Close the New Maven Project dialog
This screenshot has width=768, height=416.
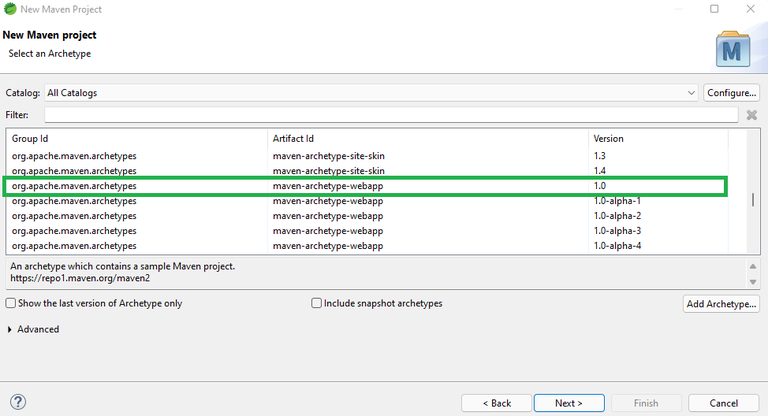(x=750, y=9)
